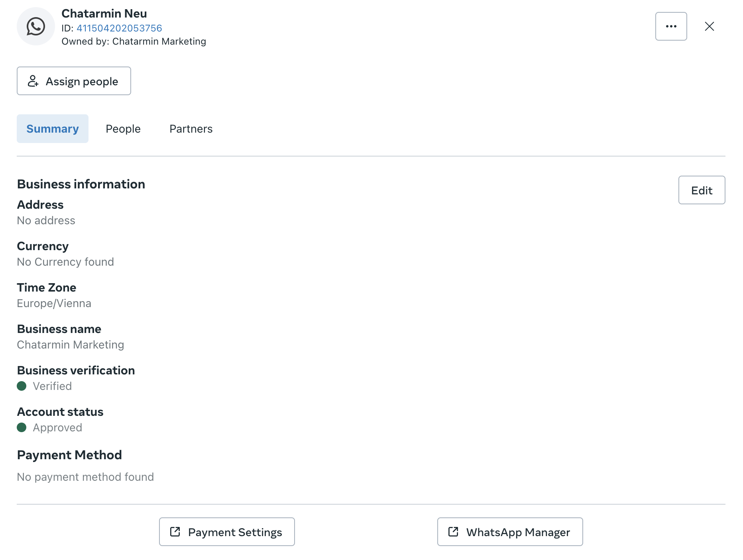Close the account details panel

pos(709,26)
